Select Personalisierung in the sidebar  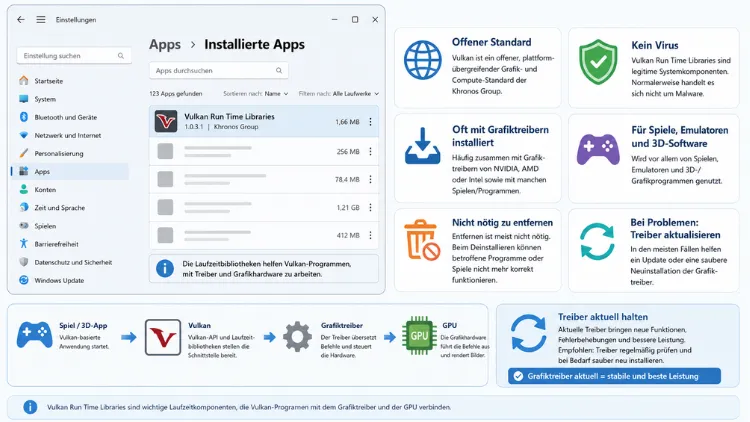coord(72,154)
